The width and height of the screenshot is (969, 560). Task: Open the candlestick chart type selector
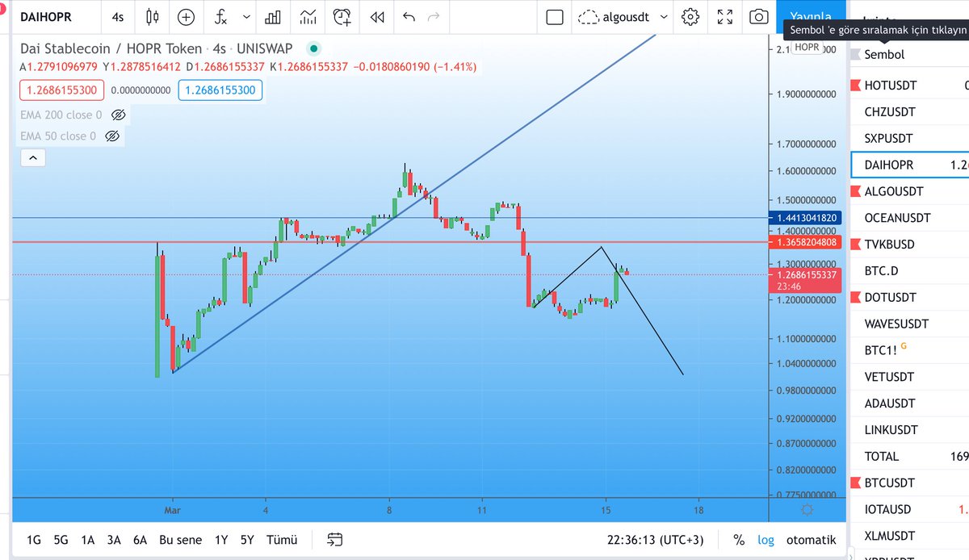pyautogui.click(x=152, y=17)
